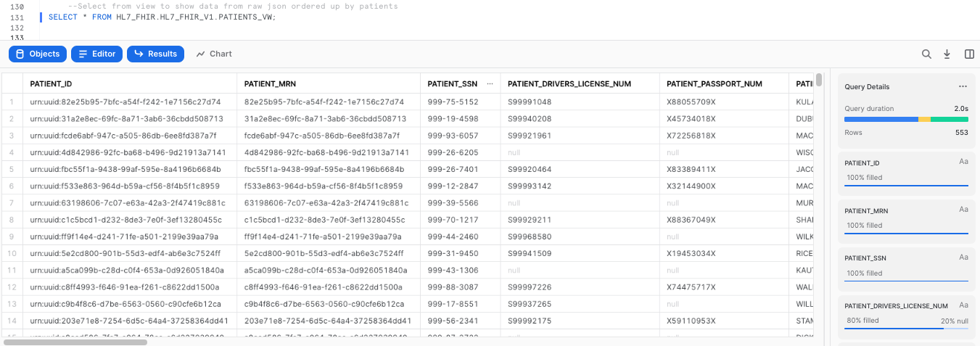Click Aa type icon for PATIENT_DRIVERS_LICENSE_NUM
The image size is (980, 346).
(963, 305)
